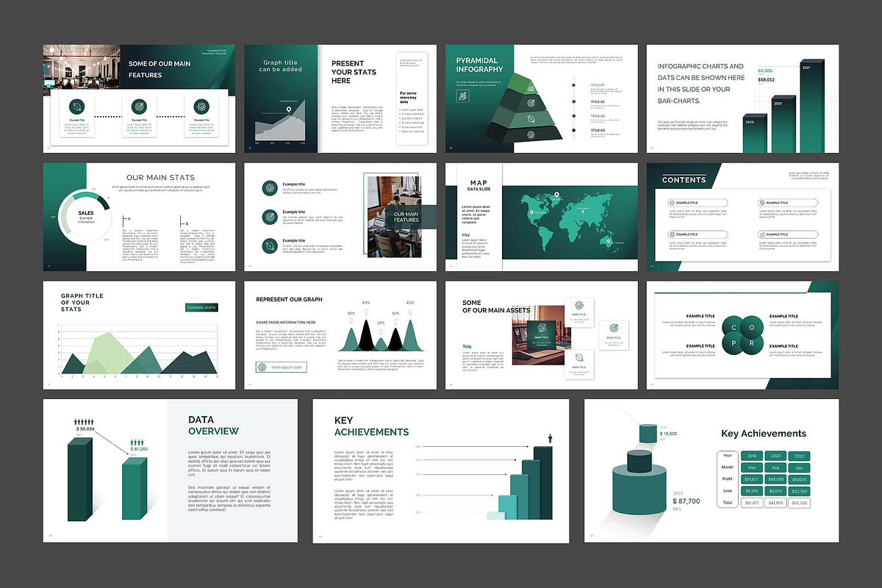Screen dimensions: 882x588
Task: Open the Graph Title Of Your Stats slide
Action: (x=139, y=334)
